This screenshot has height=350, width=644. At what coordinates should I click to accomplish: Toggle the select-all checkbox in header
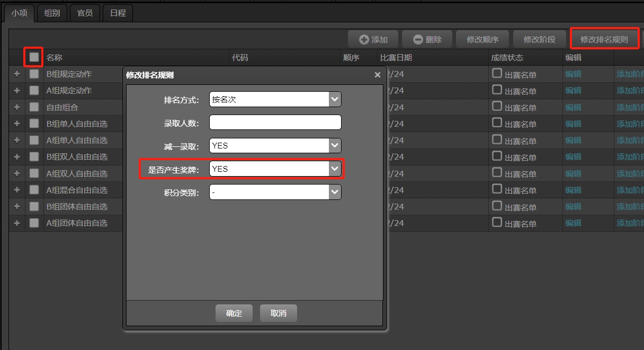34,57
